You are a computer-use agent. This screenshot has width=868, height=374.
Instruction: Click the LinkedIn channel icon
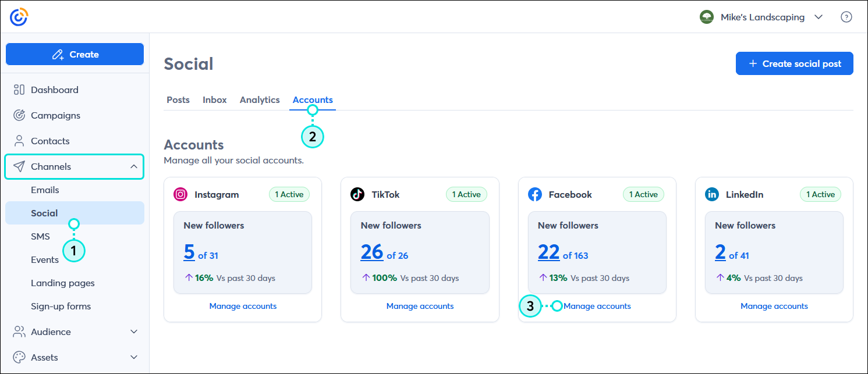(x=713, y=194)
